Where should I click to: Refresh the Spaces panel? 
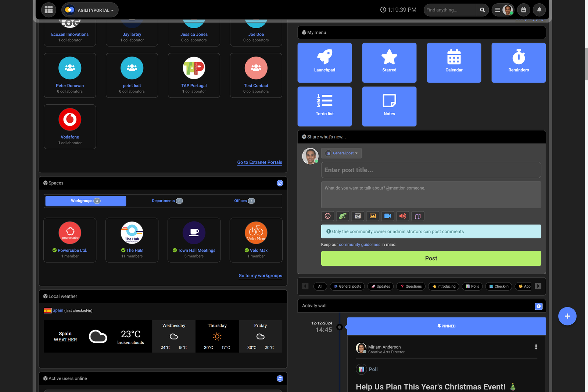click(280, 183)
